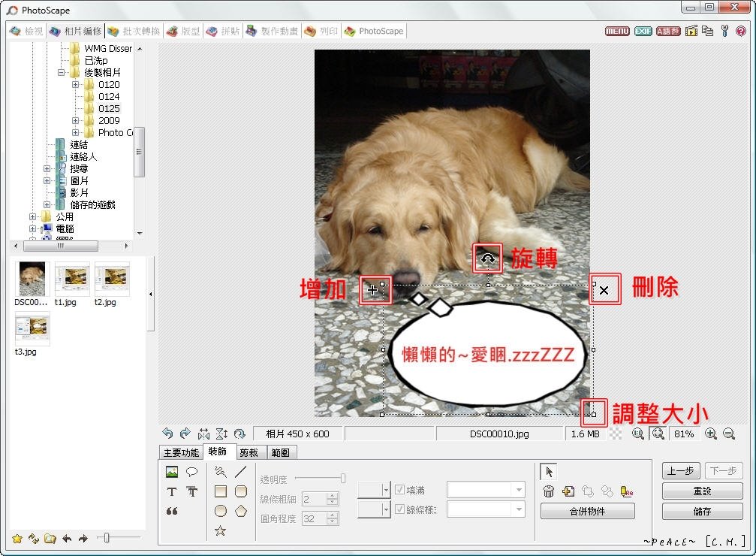
Task: Expand the 2009 folder
Action: point(75,121)
